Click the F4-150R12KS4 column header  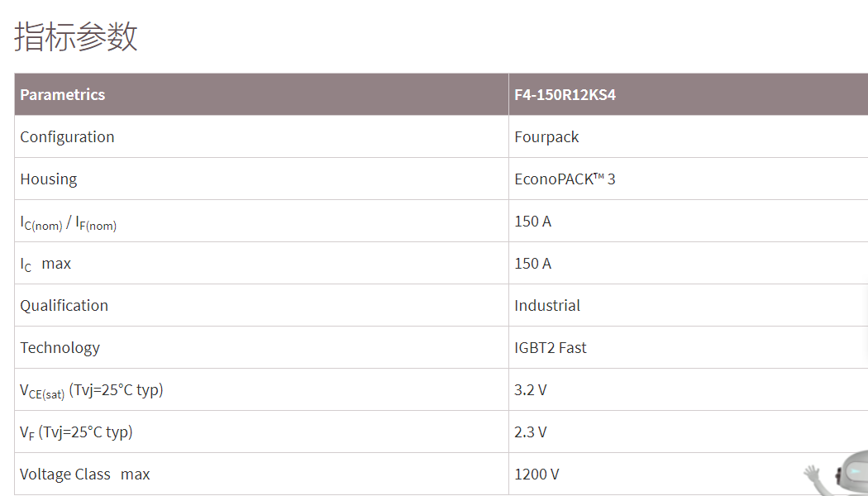coord(565,94)
